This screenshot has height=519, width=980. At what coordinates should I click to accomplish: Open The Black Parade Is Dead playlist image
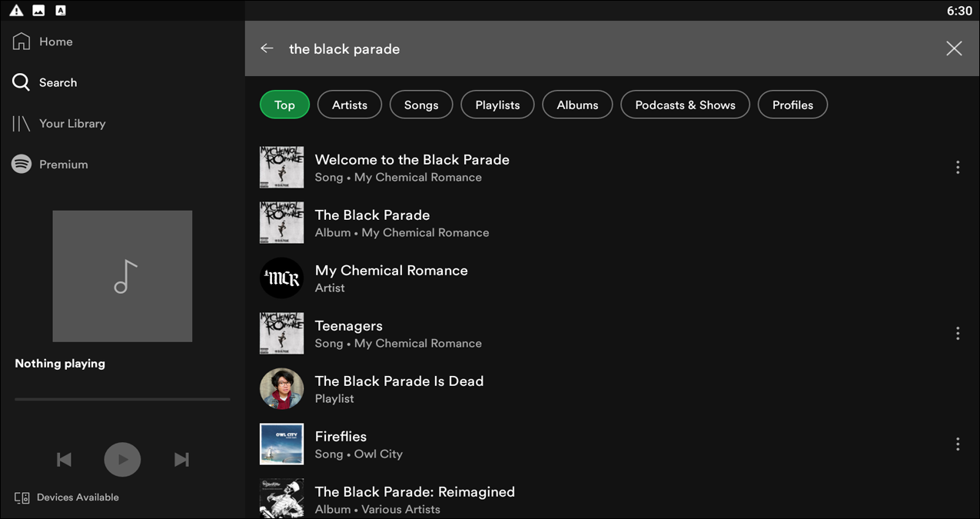click(x=281, y=388)
